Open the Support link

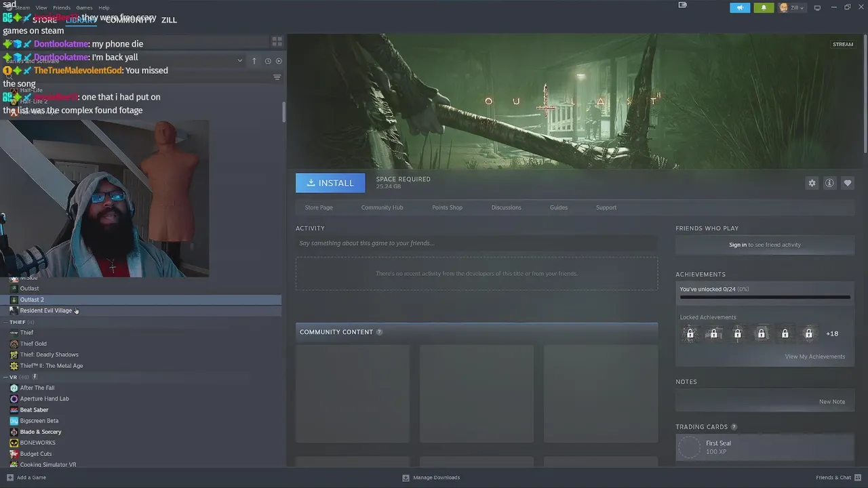pos(606,207)
